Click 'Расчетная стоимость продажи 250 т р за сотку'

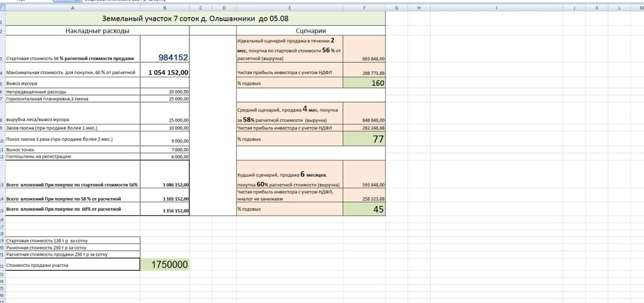[72, 255]
